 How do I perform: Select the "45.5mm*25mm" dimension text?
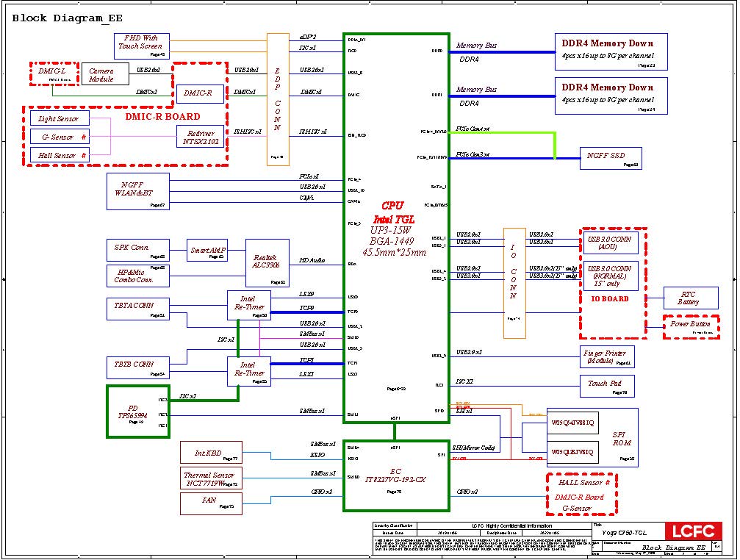pyautogui.click(x=394, y=252)
